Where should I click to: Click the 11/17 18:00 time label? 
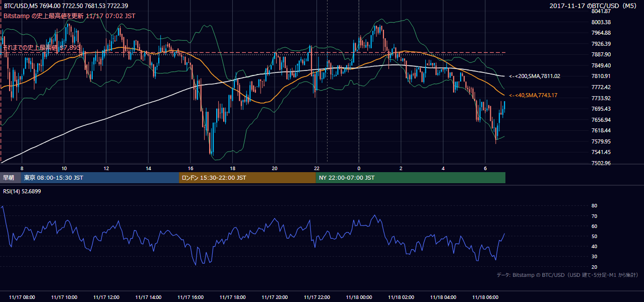point(232,297)
